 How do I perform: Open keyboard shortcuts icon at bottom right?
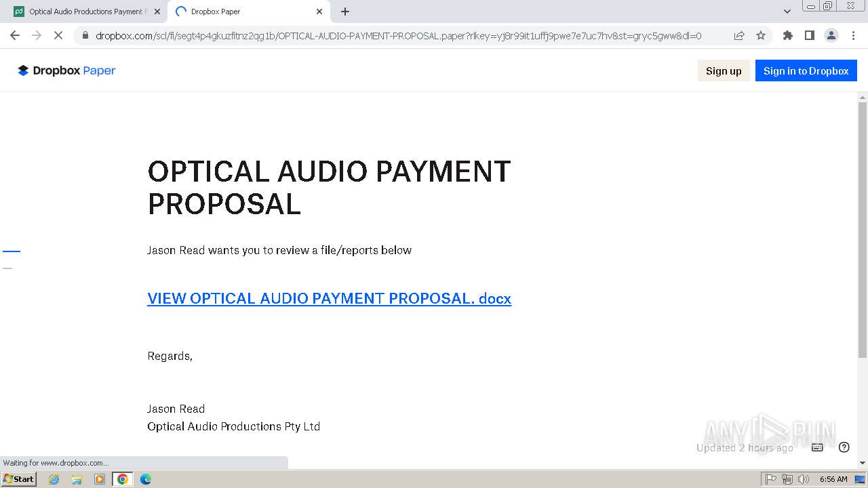817,447
